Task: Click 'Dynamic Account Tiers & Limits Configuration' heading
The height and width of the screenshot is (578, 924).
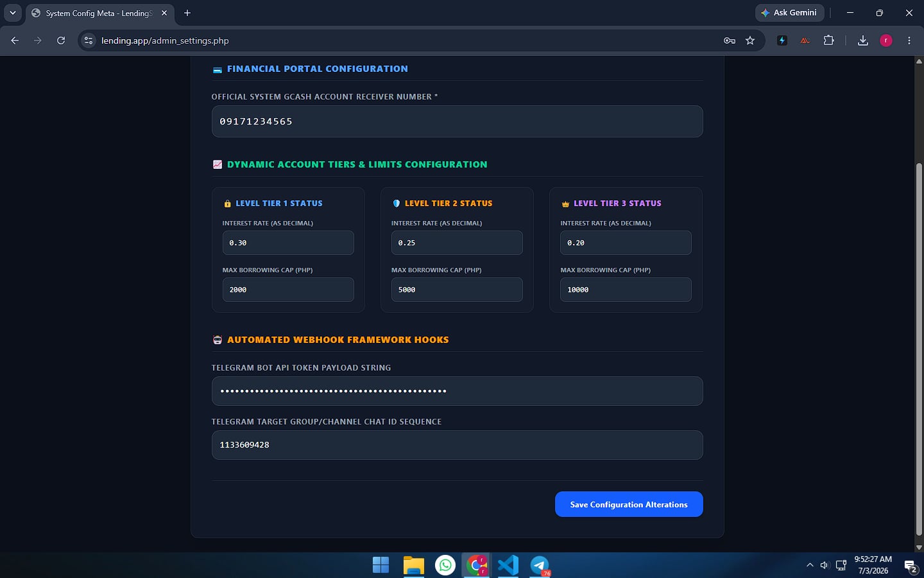Action: pos(357,164)
